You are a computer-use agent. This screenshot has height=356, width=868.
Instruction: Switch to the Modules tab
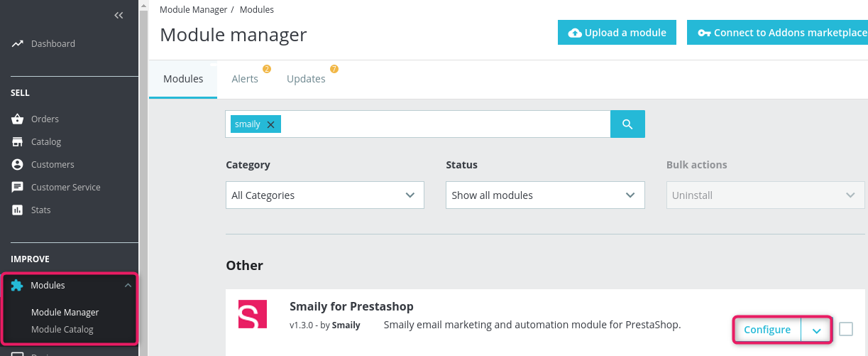[183, 79]
